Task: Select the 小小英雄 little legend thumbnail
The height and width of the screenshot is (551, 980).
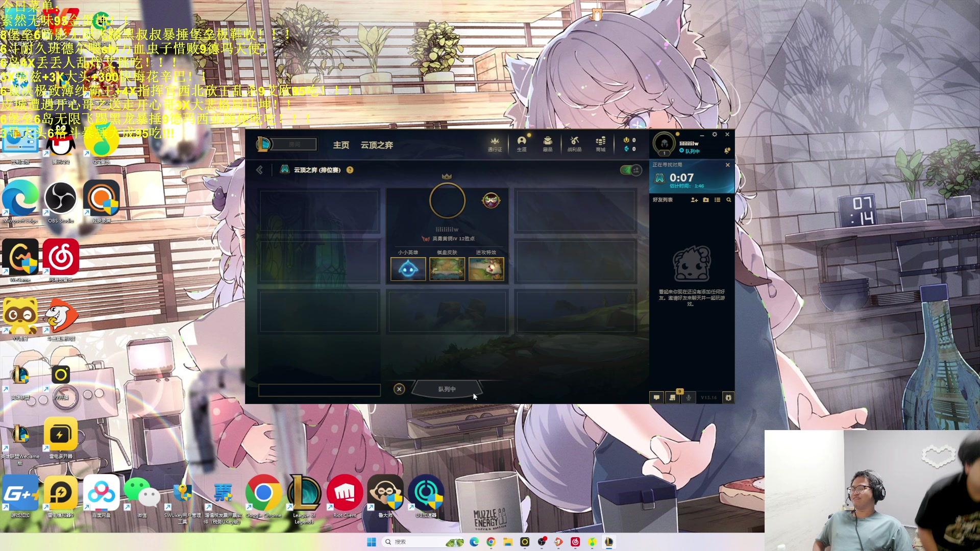Action: 408,269
